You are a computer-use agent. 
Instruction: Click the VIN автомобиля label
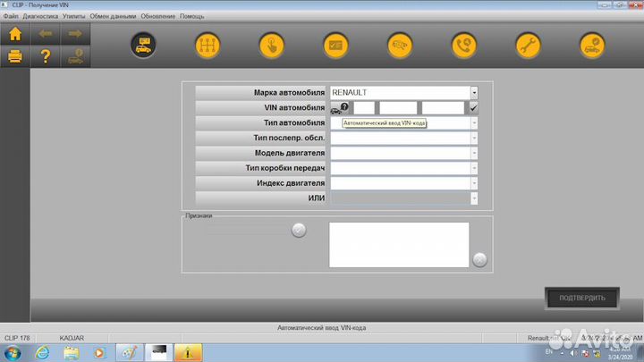[x=294, y=107]
